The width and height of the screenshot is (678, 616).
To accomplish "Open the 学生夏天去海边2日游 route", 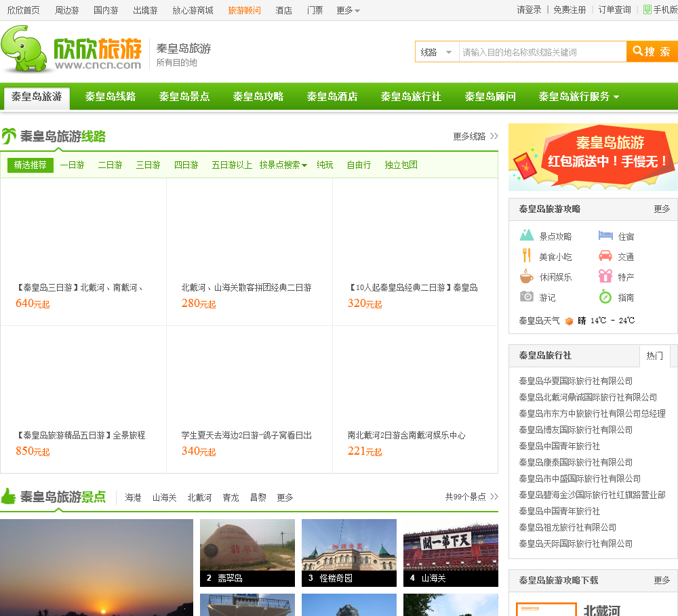I will 247,435.
